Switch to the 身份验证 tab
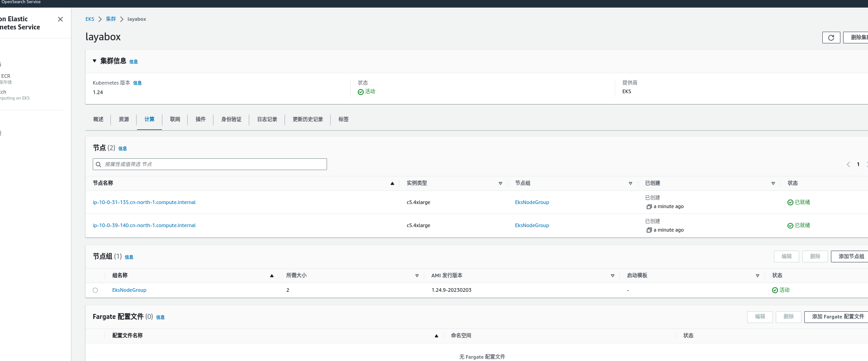This screenshot has height=361, width=868. point(231,119)
